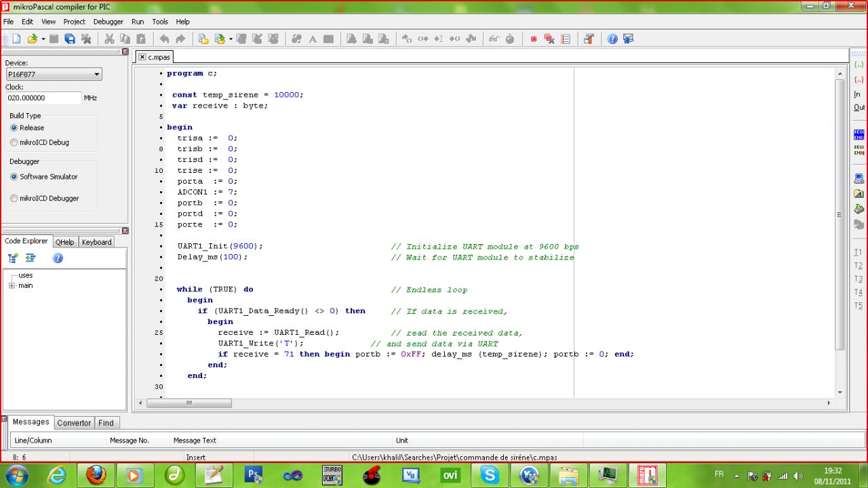The width and height of the screenshot is (868, 488).
Task: Select mikroICD Debug build type
Action: pyautogui.click(x=14, y=142)
